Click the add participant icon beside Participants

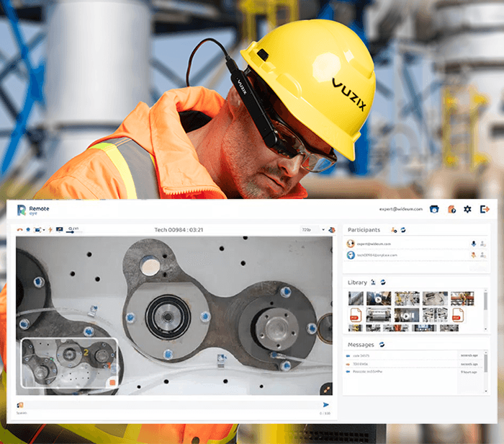(x=394, y=230)
